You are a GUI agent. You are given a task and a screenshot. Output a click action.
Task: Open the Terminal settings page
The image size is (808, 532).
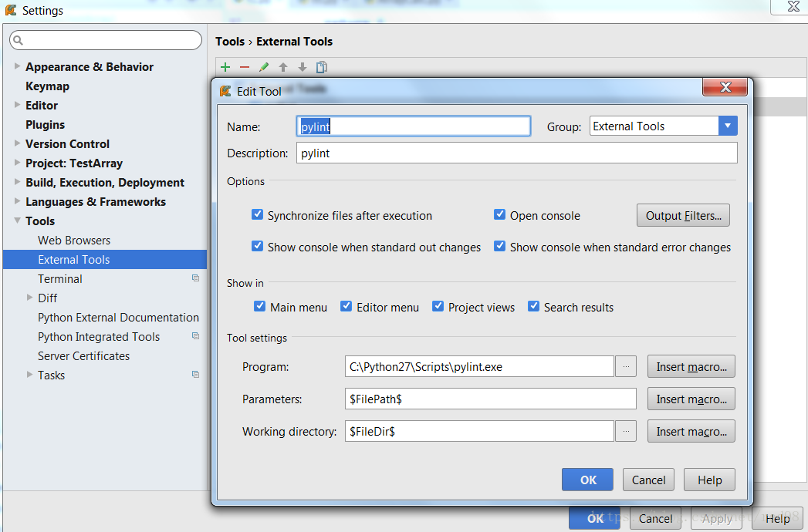pos(59,278)
